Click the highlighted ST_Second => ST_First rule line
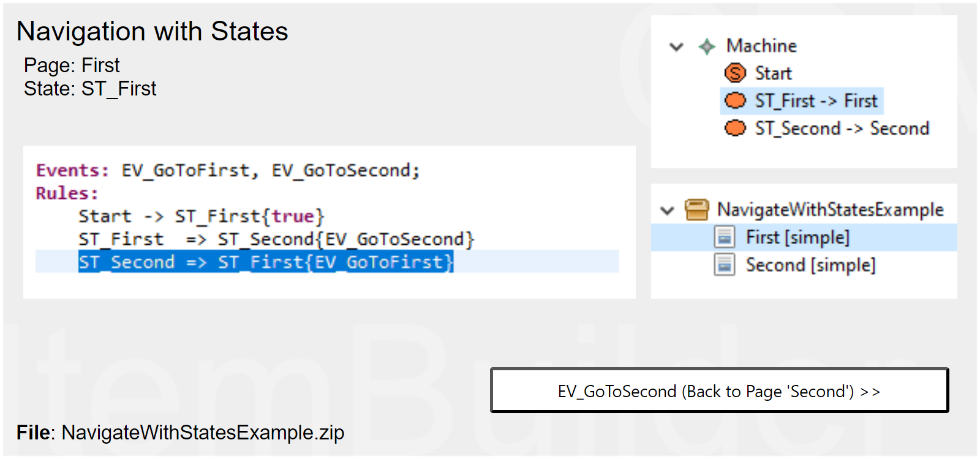The image size is (980, 459). (266, 263)
